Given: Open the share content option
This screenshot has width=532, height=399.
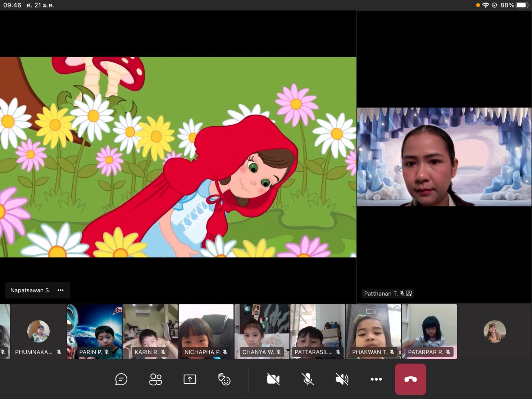Looking at the screenshot, I should (190, 379).
